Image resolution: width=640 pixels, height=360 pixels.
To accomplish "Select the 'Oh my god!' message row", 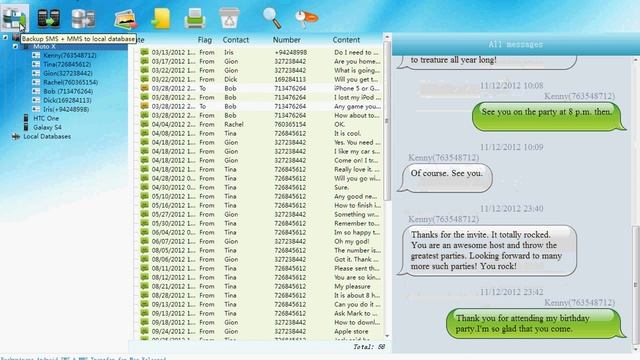I will point(260,241).
